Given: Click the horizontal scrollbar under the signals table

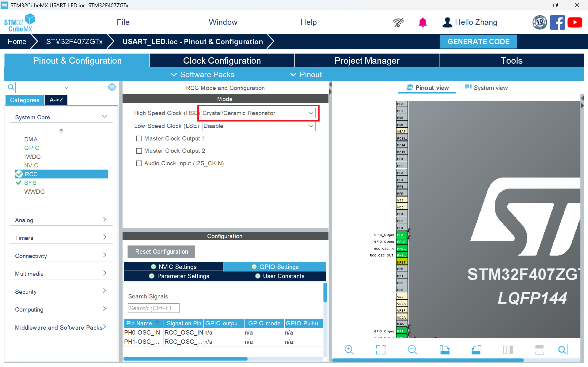Looking at the screenshot, I should [185, 359].
